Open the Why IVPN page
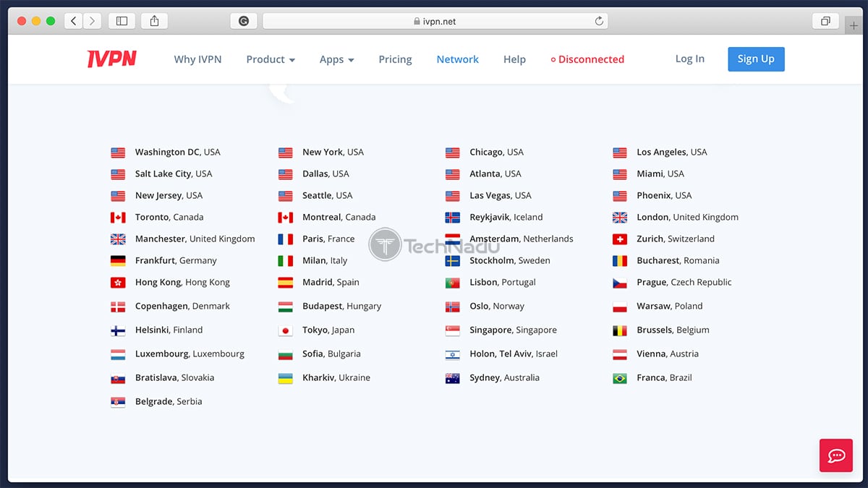 point(197,59)
